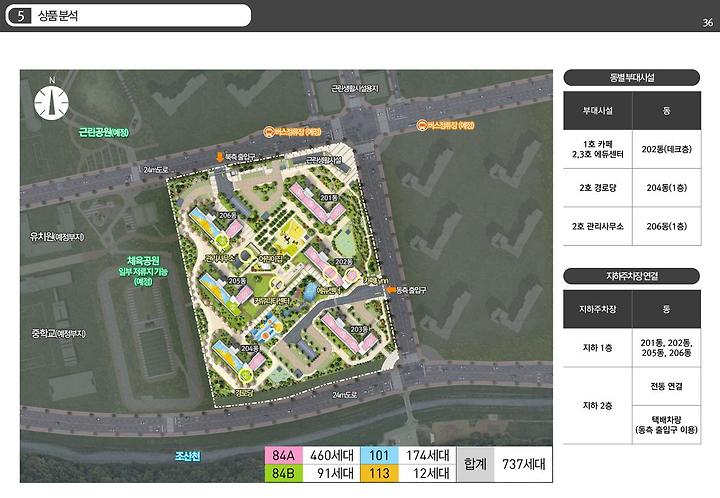This screenshot has height=498, width=720.
Task: Click the 24m도로 label on the southern road
Action: (x=344, y=394)
